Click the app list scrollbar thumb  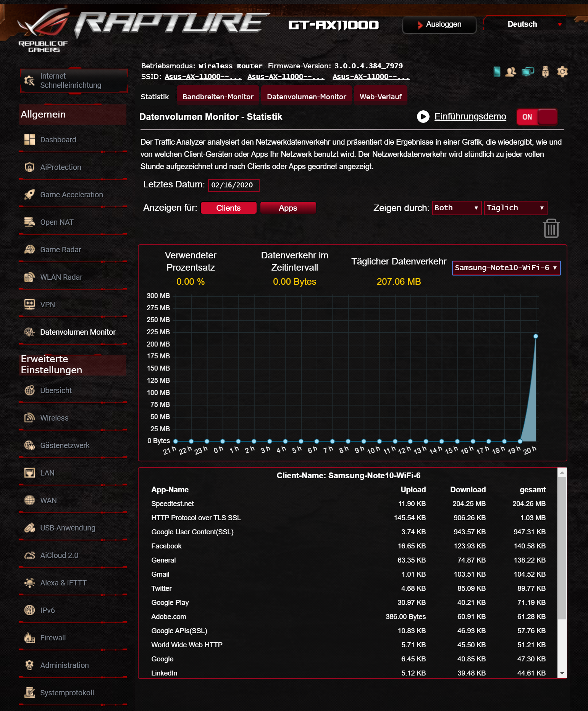pos(562,548)
